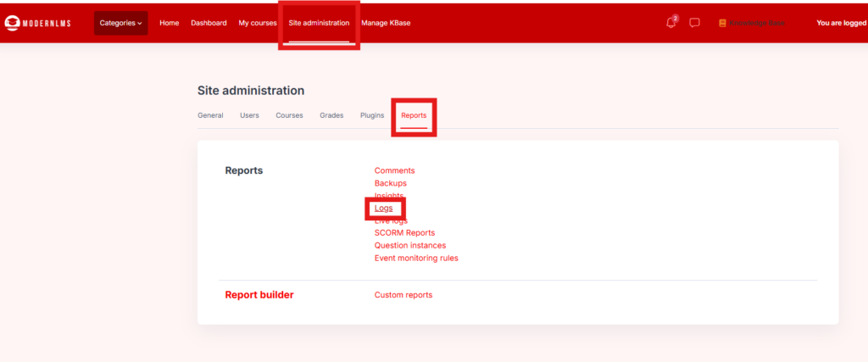Open My courses in the navbar
The height and width of the screenshot is (362, 868).
coord(258,23)
